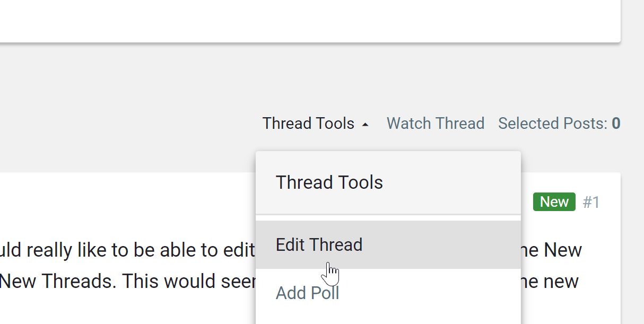Select Add Poll in Thread Tools menu
This screenshot has height=324, width=644.
point(307,293)
